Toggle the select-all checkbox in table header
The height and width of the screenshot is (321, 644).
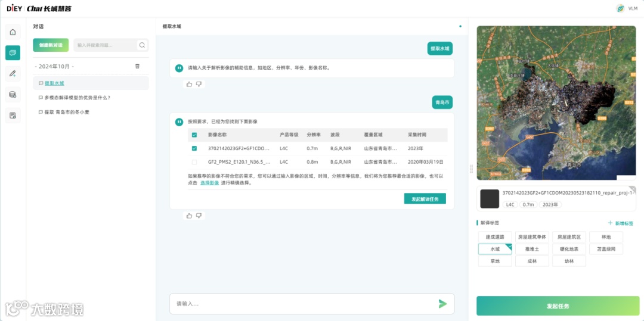194,135
